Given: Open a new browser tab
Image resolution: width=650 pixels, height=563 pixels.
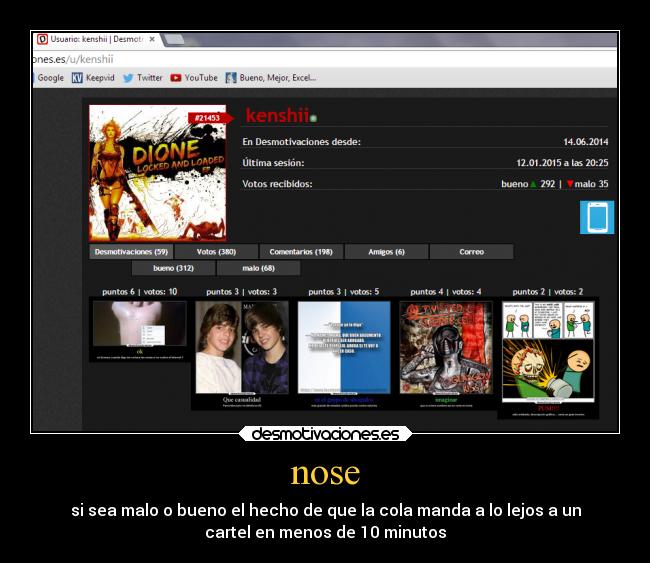Looking at the screenshot, I should point(174,39).
